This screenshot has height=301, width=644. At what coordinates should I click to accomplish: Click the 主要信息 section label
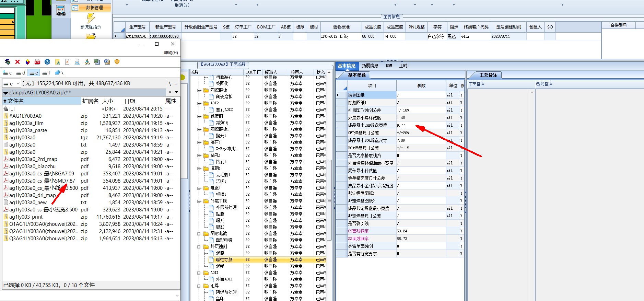[x=391, y=16]
